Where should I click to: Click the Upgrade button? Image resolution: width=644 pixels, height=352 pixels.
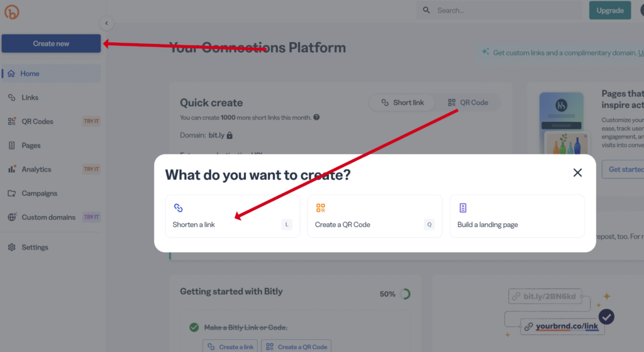(x=609, y=10)
